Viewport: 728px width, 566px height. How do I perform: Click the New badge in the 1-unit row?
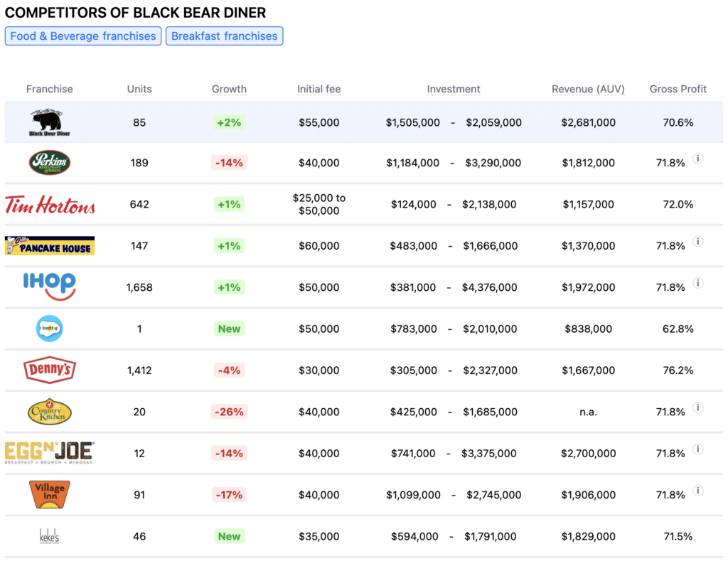[229, 329]
